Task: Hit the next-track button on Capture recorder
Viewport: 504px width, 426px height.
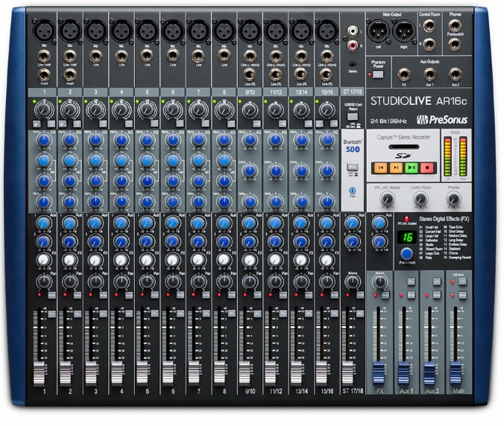Action: [396, 168]
